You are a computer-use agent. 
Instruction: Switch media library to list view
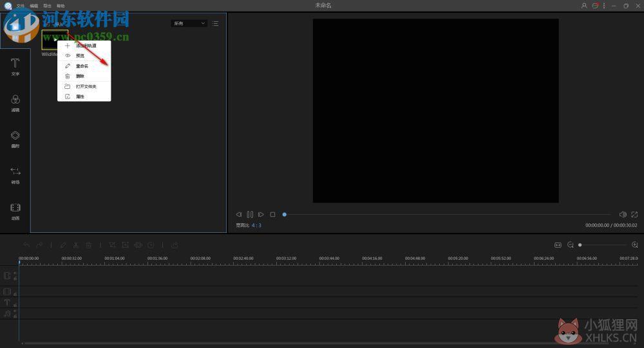(x=215, y=23)
